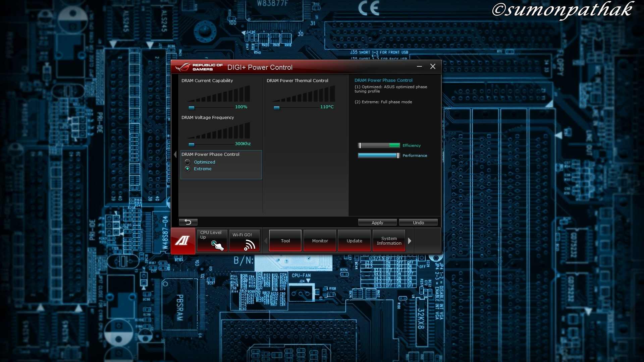Open the Tool menu
Viewport: 644px width, 362px height.
(285, 241)
